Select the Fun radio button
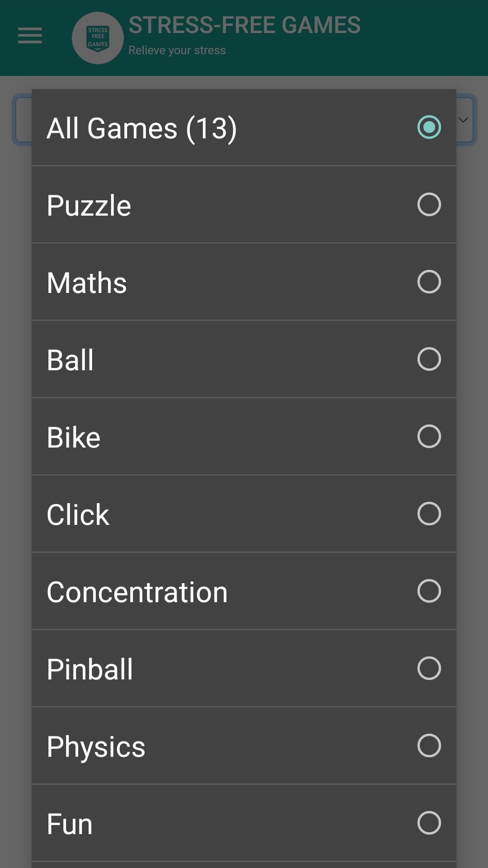 click(429, 823)
